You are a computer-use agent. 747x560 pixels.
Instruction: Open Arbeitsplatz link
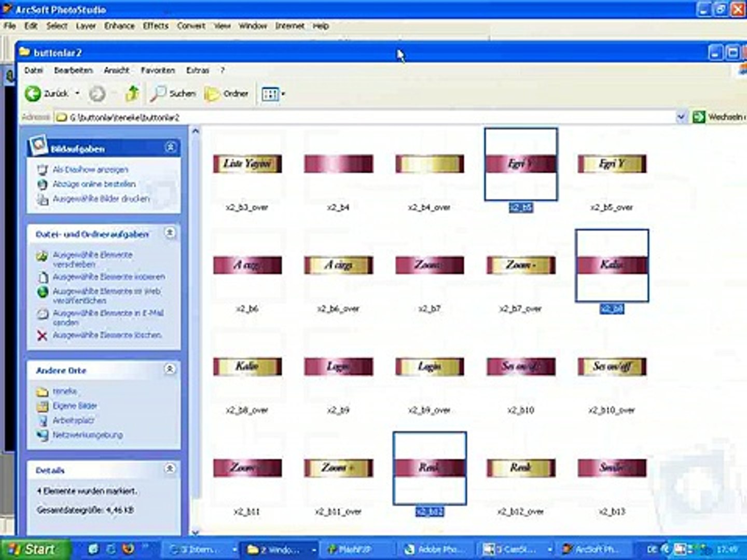(73, 421)
